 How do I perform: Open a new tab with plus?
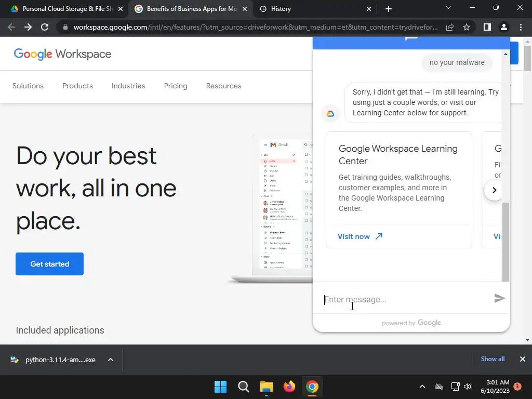pos(389,9)
